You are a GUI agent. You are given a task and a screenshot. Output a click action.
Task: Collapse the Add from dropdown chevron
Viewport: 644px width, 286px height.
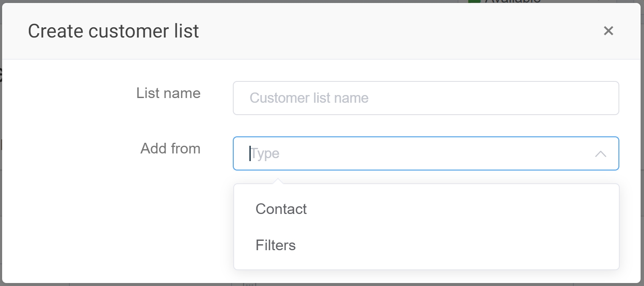(600, 154)
